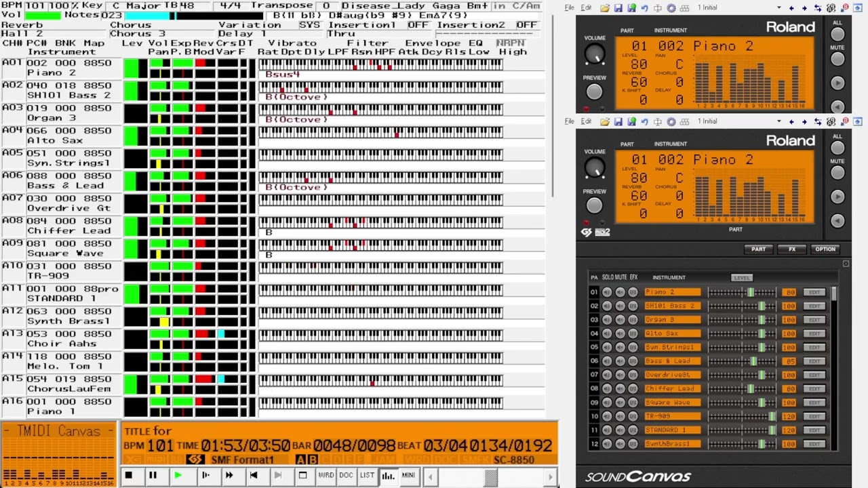Viewport: 868px width, 488px height.
Task: Click ALL button on top Sound Canvas
Action: pyautogui.click(x=837, y=34)
